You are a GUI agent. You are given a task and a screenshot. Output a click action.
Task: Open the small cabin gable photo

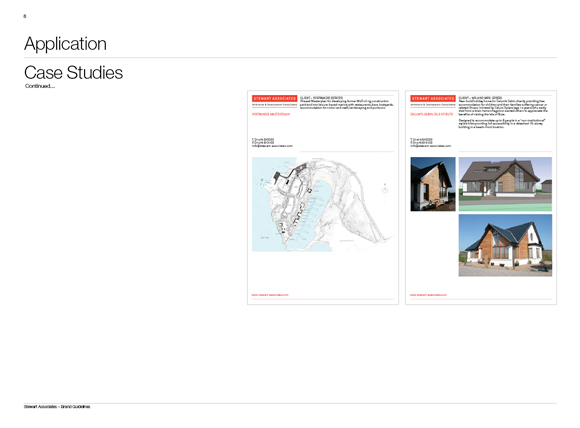tap(433, 184)
